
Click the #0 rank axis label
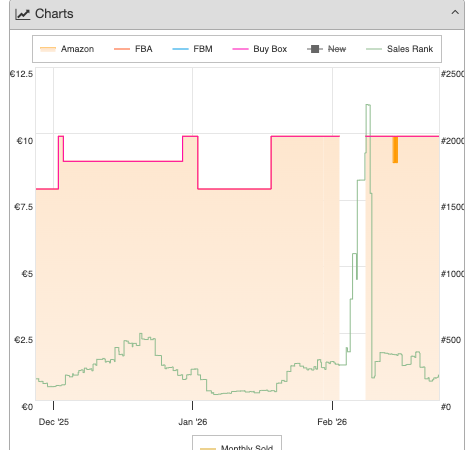[x=446, y=407]
